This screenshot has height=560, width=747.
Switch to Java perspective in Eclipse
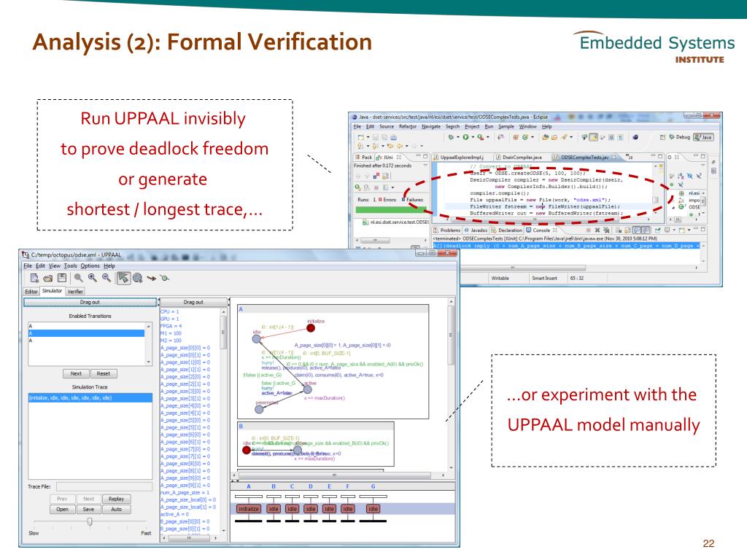point(703,137)
